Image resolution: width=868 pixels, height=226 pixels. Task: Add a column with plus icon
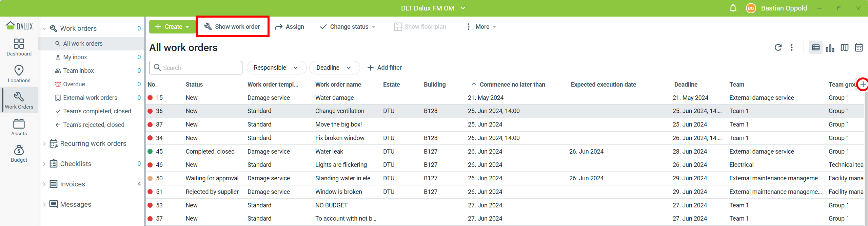click(863, 84)
